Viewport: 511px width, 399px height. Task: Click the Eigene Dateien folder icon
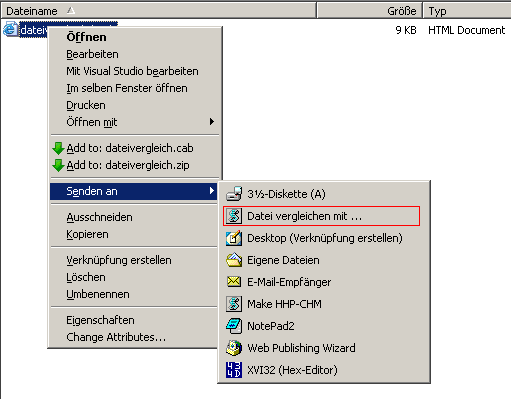coord(234,260)
